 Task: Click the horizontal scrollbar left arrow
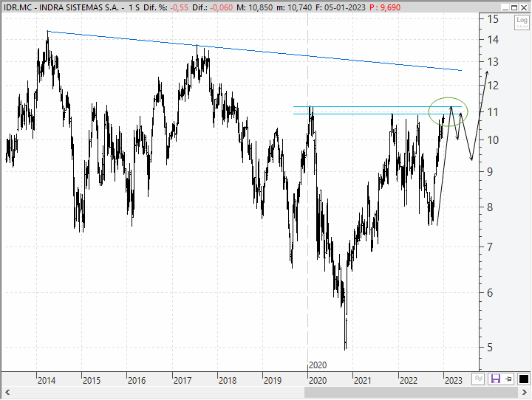click(x=7, y=393)
